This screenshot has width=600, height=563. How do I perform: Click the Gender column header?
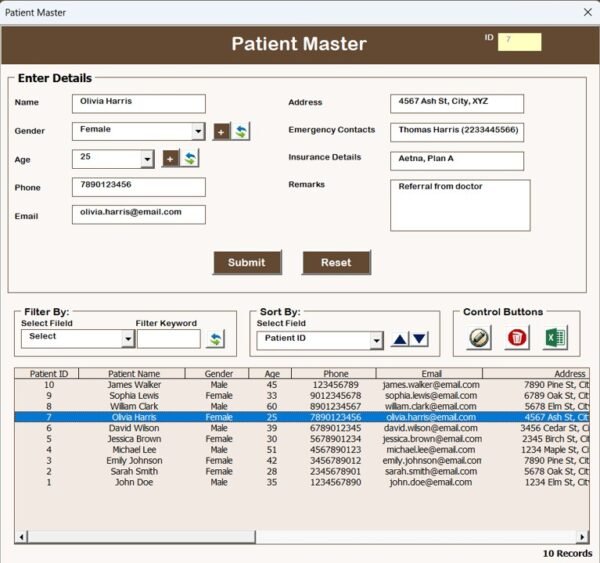pyautogui.click(x=217, y=374)
